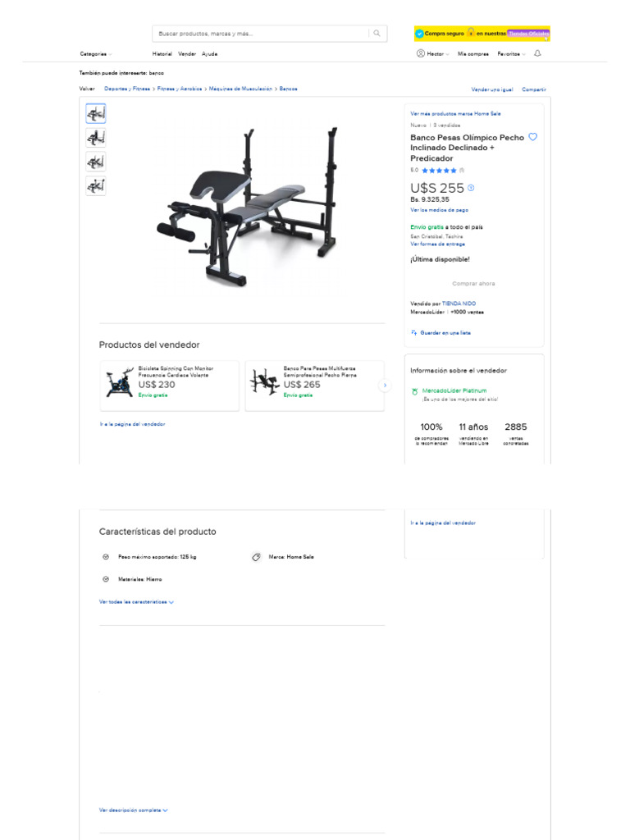Click the Tiendas Oficiales banner

point(528,33)
